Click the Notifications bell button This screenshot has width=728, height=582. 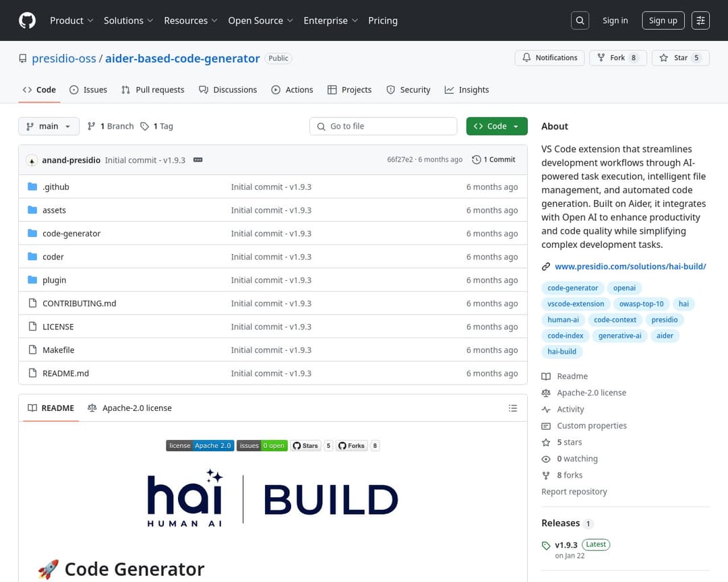pyautogui.click(x=549, y=57)
